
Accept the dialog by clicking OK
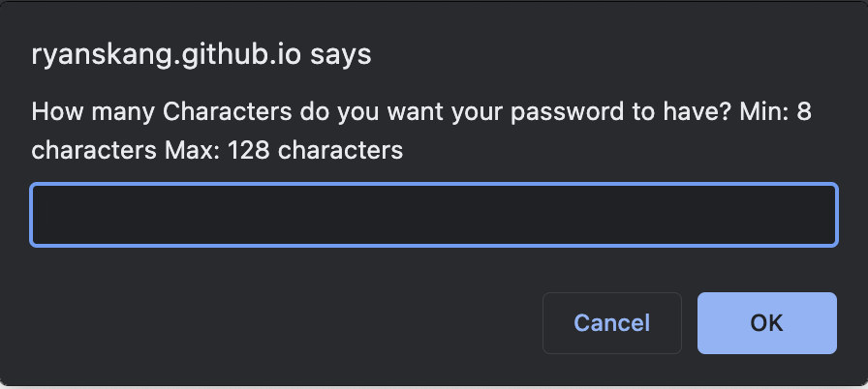point(766,322)
